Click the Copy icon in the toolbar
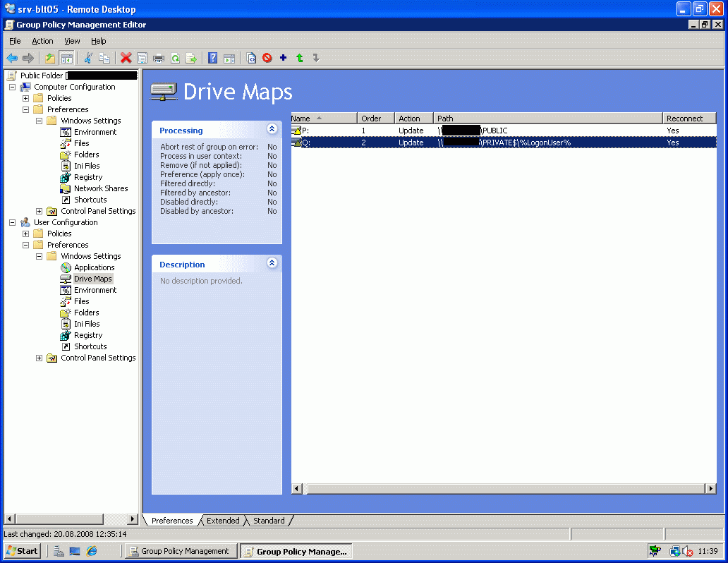728x563 pixels. [x=104, y=58]
